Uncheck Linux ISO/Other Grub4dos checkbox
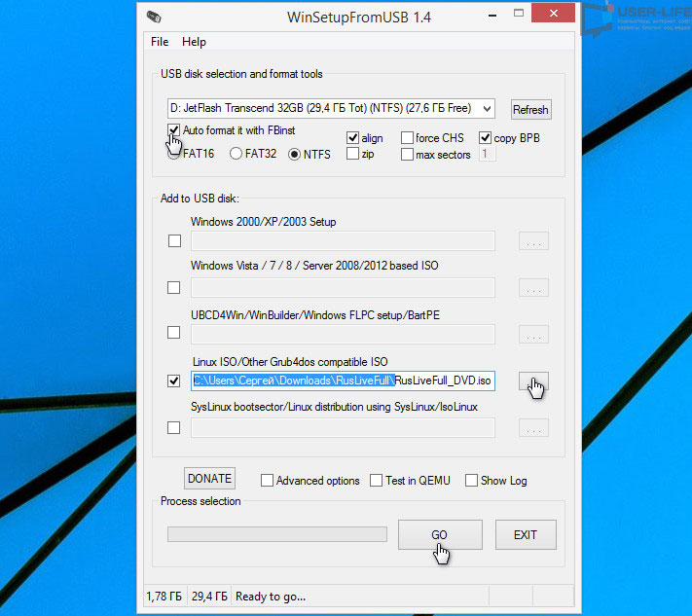 pos(174,380)
